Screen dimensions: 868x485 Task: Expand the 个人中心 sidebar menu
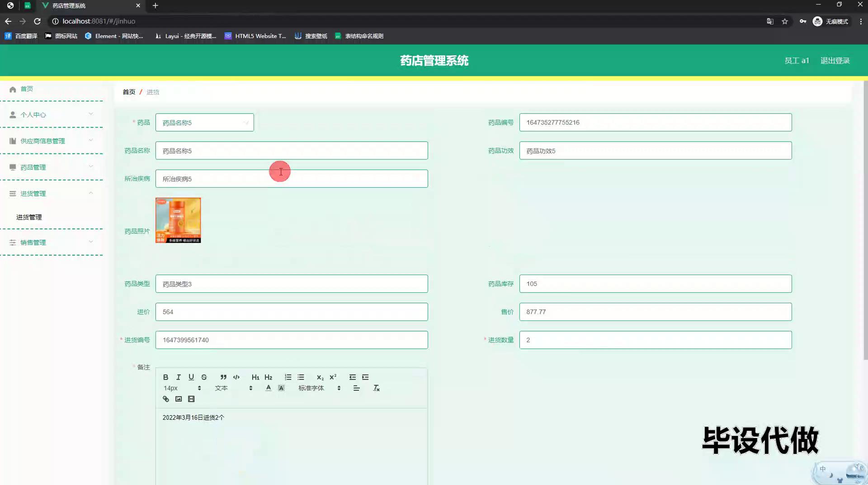(x=52, y=114)
